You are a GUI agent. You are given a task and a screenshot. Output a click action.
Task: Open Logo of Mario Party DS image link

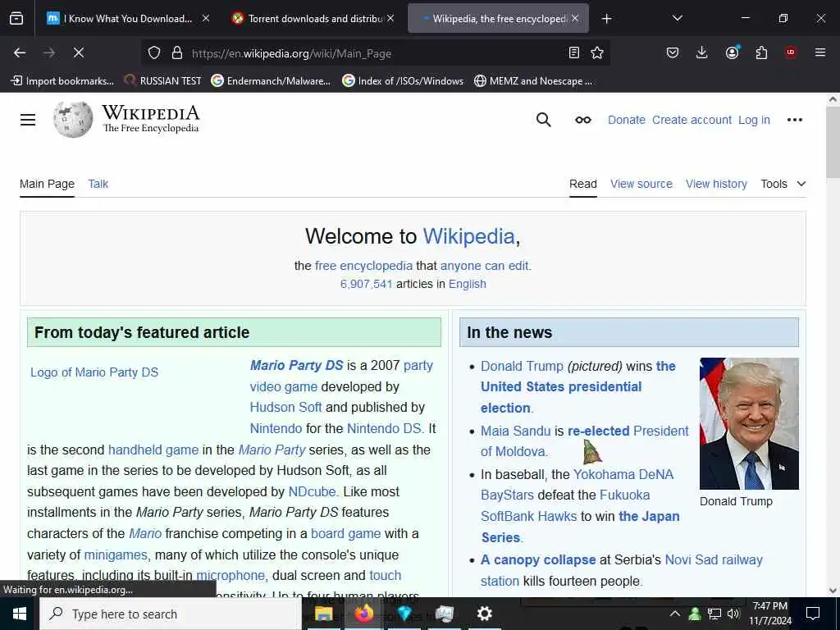[94, 372]
